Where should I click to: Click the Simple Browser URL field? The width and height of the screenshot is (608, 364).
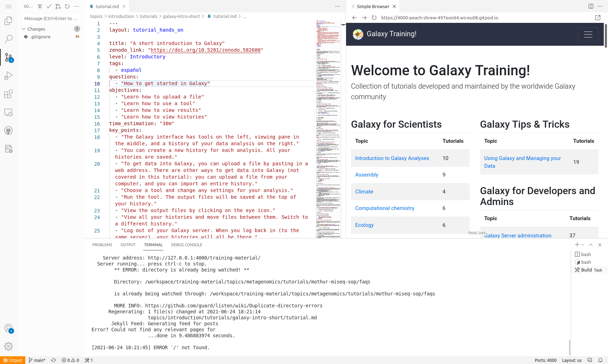(485, 18)
